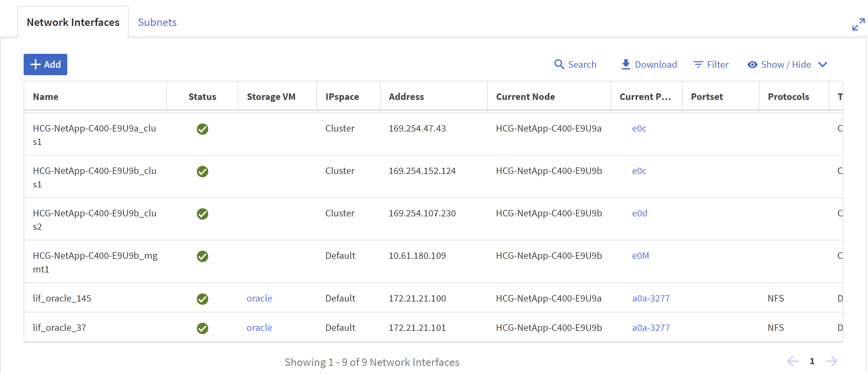Sort by the Address column header

click(406, 97)
